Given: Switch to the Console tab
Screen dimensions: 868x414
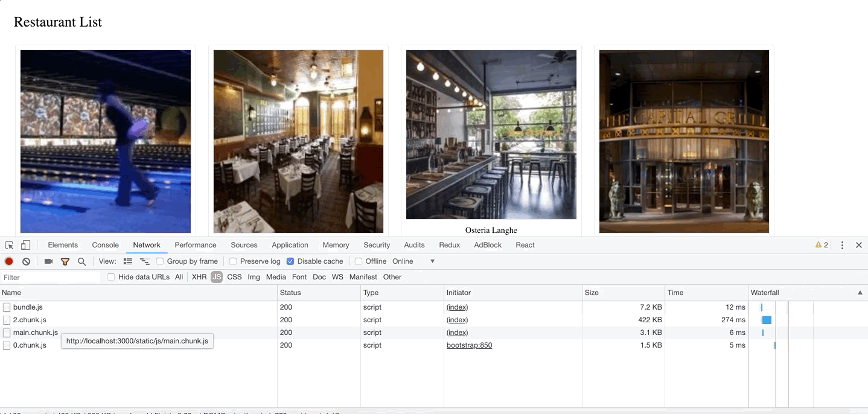Looking at the screenshot, I should (x=106, y=245).
